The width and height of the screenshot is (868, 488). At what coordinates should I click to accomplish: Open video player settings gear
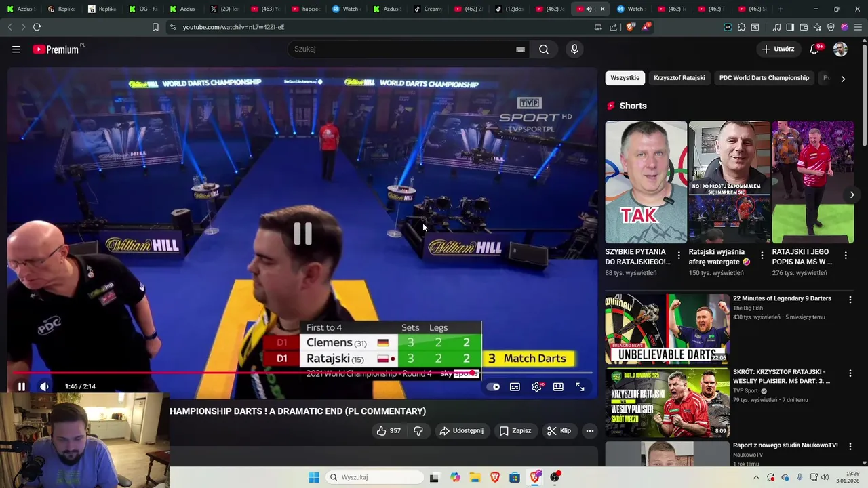(536, 387)
